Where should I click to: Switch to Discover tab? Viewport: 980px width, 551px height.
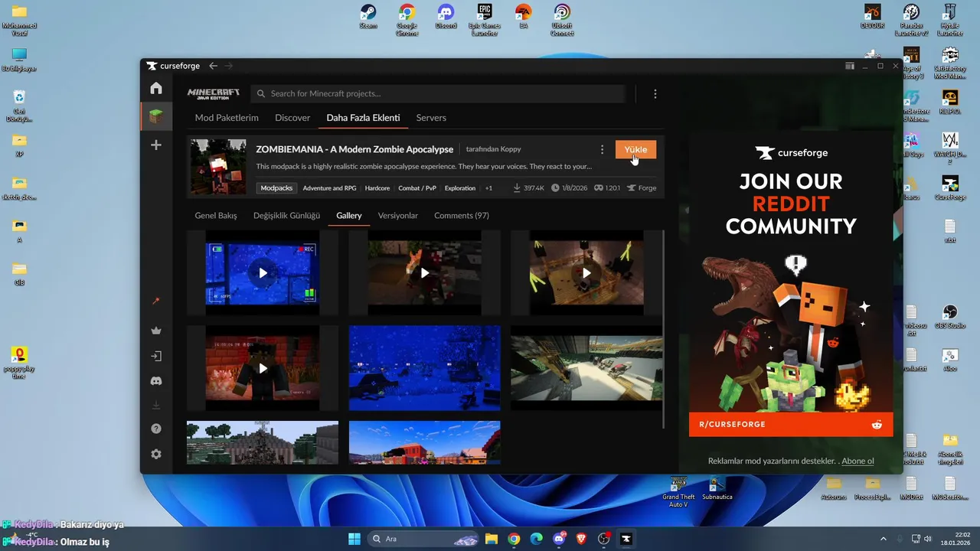[x=292, y=118]
